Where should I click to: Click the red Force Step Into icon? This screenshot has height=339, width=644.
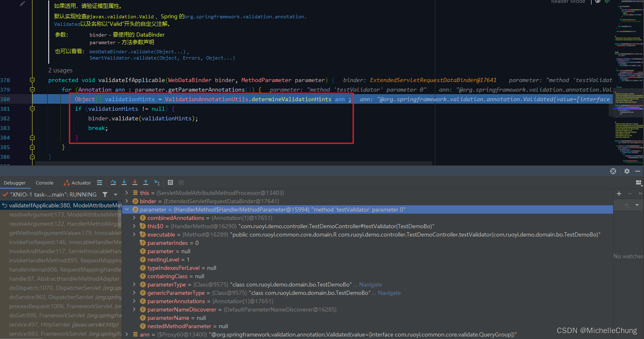[135, 182]
